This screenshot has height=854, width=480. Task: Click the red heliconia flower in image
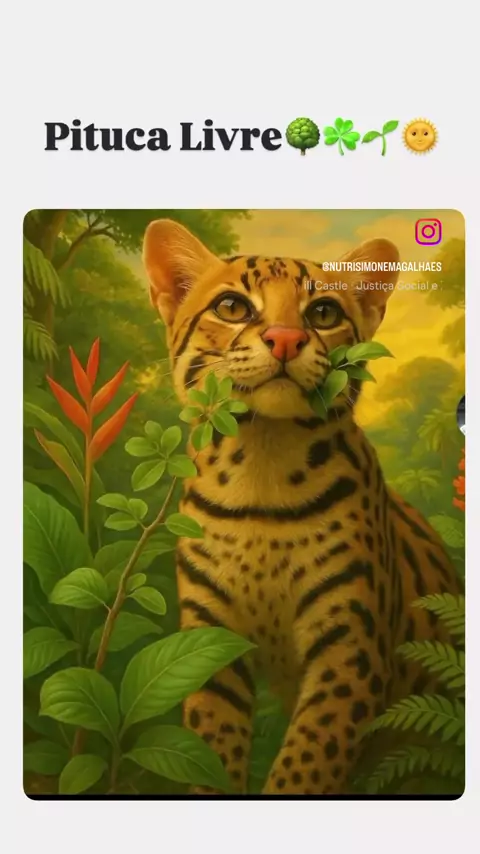(92, 398)
